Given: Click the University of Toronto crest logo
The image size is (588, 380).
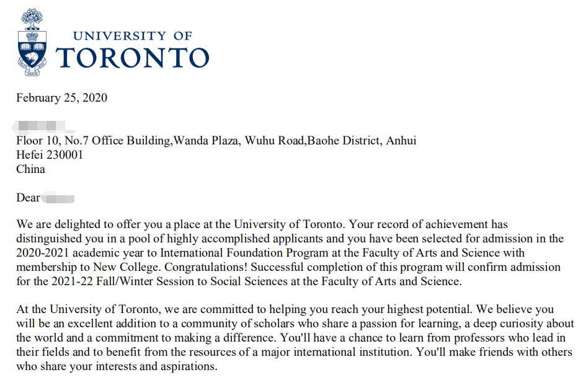Looking at the screenshot, I should pyautogui.click(x=32, y=42).
